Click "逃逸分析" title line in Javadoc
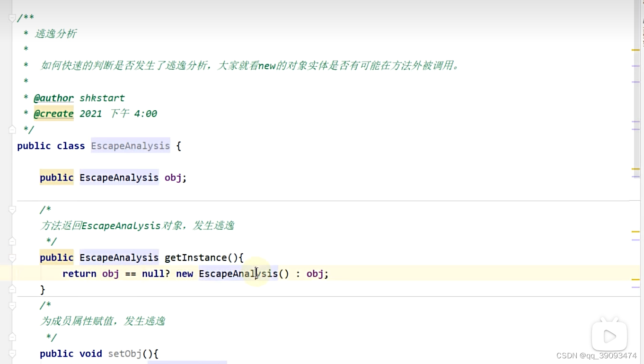The width and height of the screenshot is (644, 364). point(55,34)
